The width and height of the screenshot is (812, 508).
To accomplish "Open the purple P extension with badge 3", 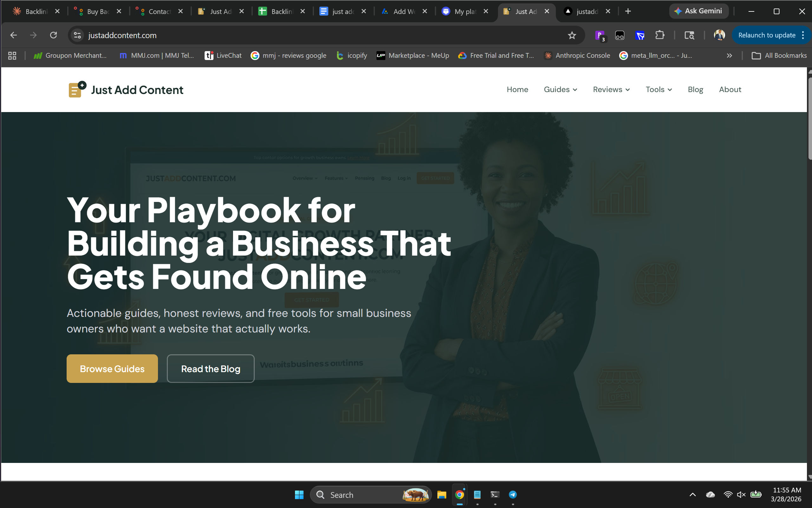I will click(599, 35).
